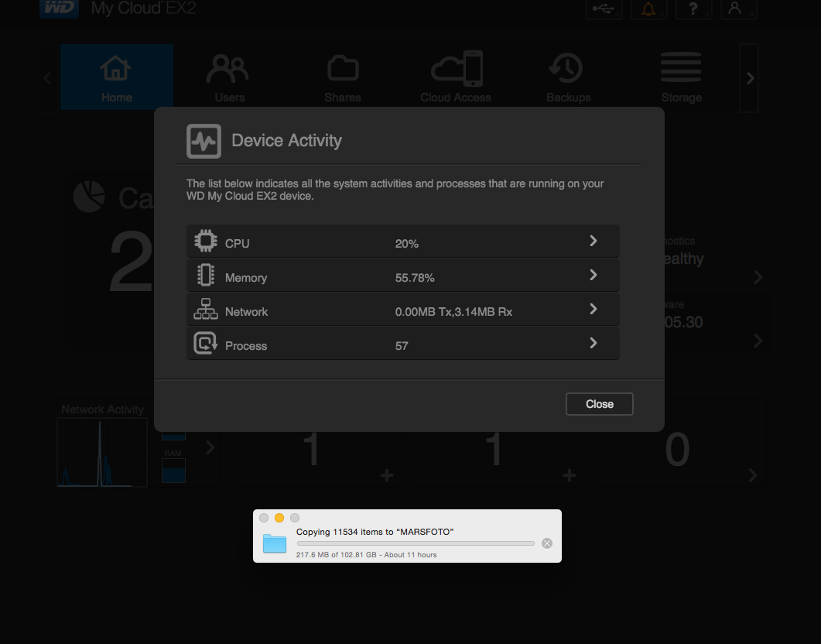Viewport: 821px width, 644px height.
Task: Open the rightmost 0-count tile arrow
Action: click(x=752, y=475)
